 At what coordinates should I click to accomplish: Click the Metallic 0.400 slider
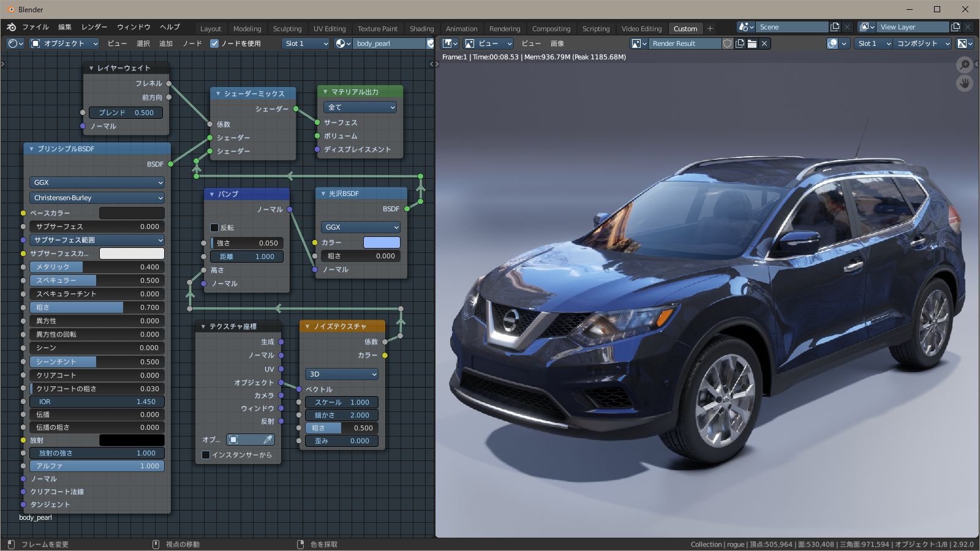(x=97, y=267)
